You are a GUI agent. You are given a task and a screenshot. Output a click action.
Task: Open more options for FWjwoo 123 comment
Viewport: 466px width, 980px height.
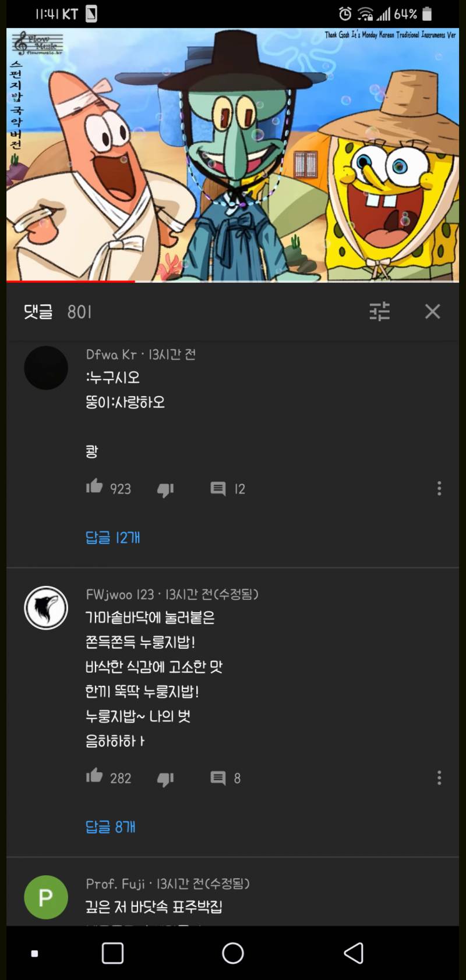(439, 777)
